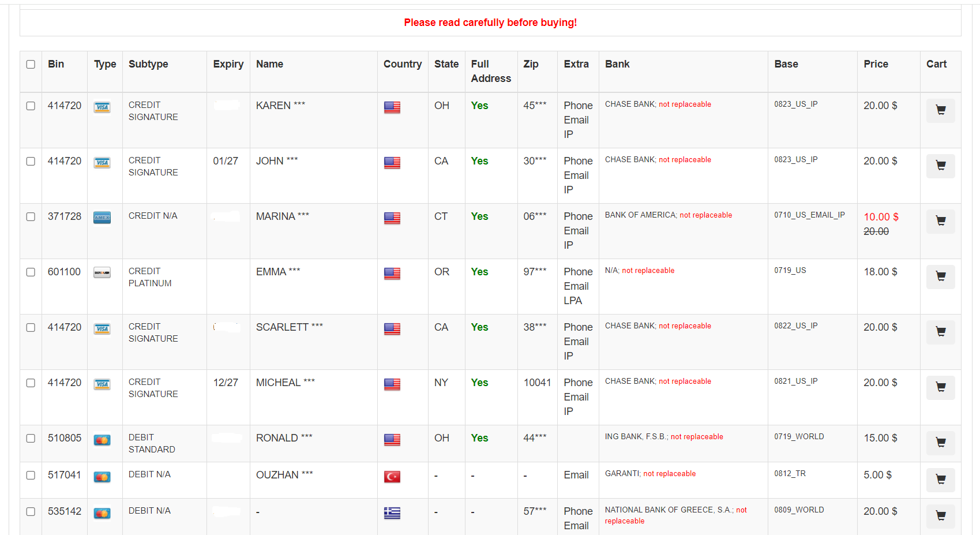The image size is (980, 535).
Task: Click the US flag in the MICHEAL row
Action: [392, 384]
